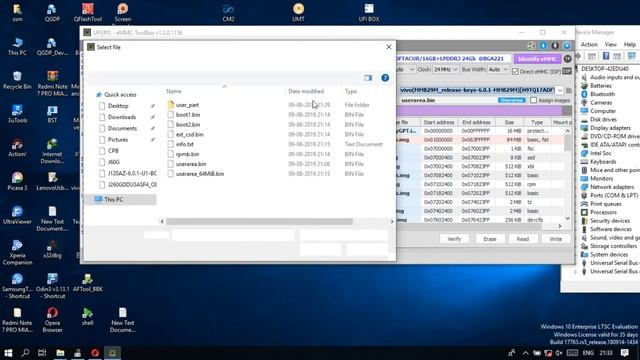Open the Xperia Companion shortcut

(17, 252)
